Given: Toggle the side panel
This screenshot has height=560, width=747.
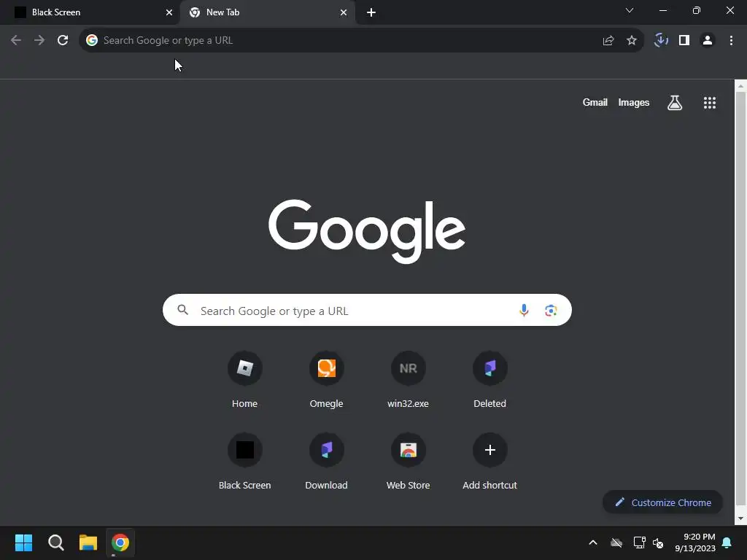Looking at the screenshot, I should (684, 40).
